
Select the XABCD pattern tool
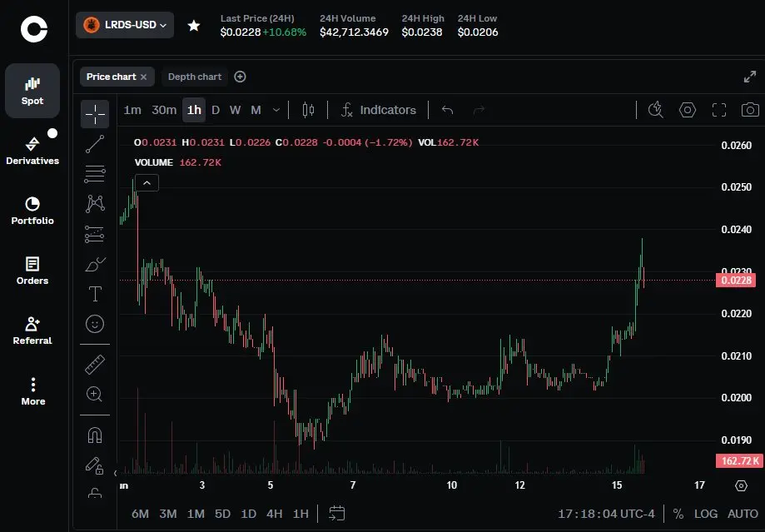coord(95,204)
